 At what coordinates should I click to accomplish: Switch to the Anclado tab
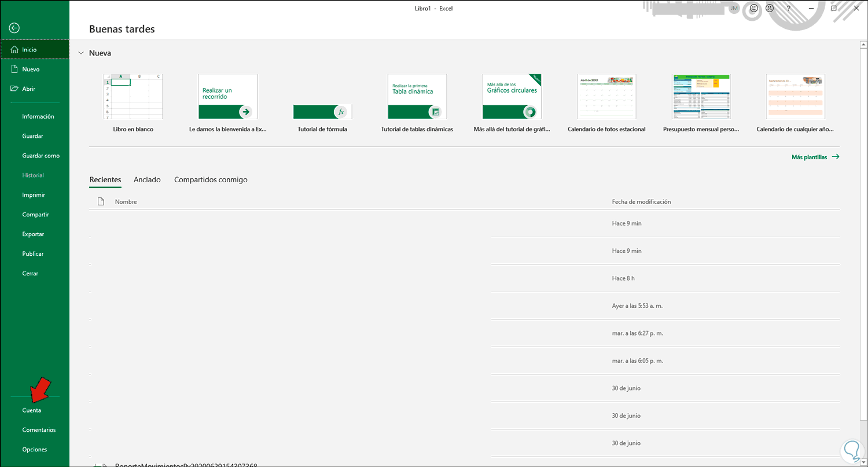click(x=147, y=180)
